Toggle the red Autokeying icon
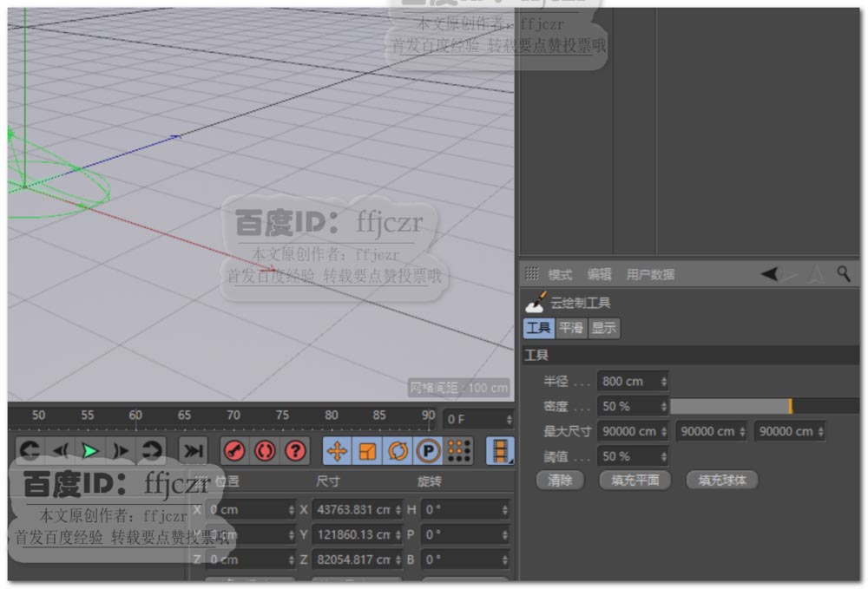 point(265,451)
